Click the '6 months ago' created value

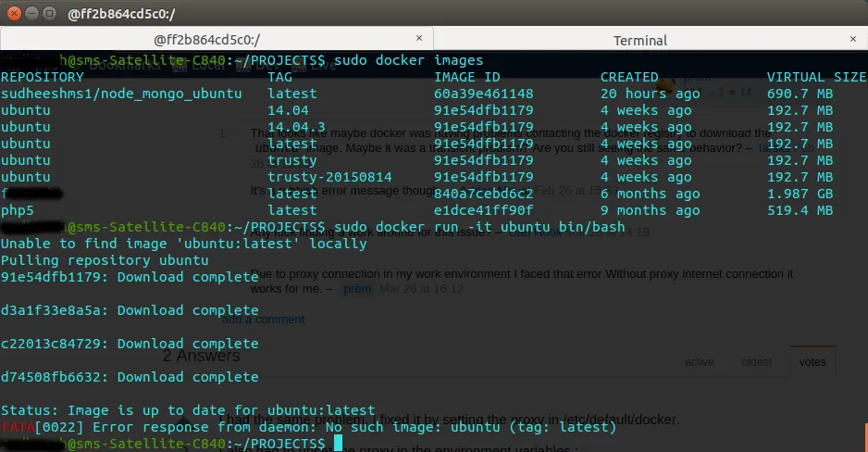(x=651, y=194)
